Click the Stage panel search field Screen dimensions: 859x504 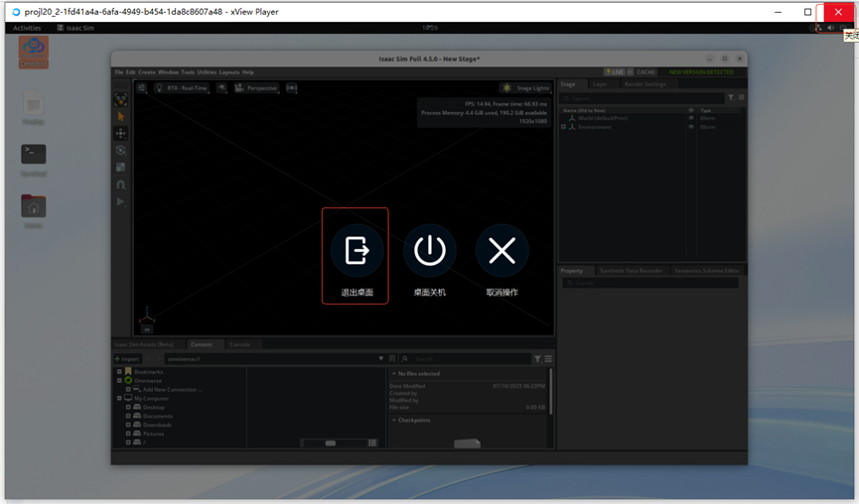[643, 98]
